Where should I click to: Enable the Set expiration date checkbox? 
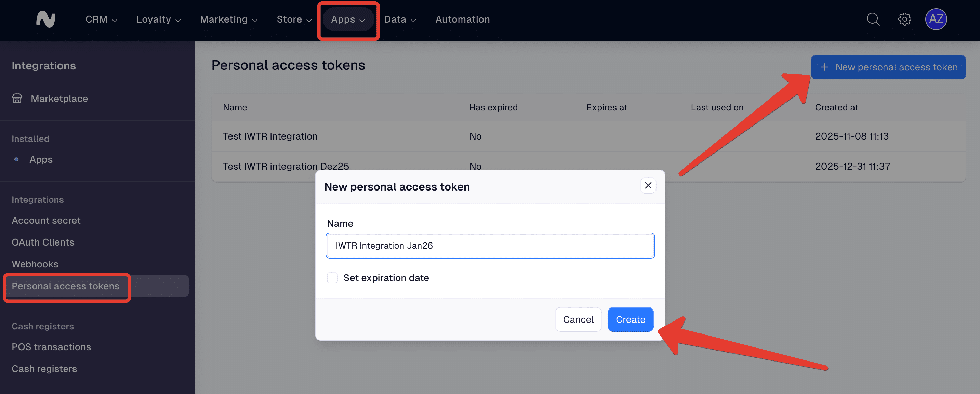click(332, 278)
